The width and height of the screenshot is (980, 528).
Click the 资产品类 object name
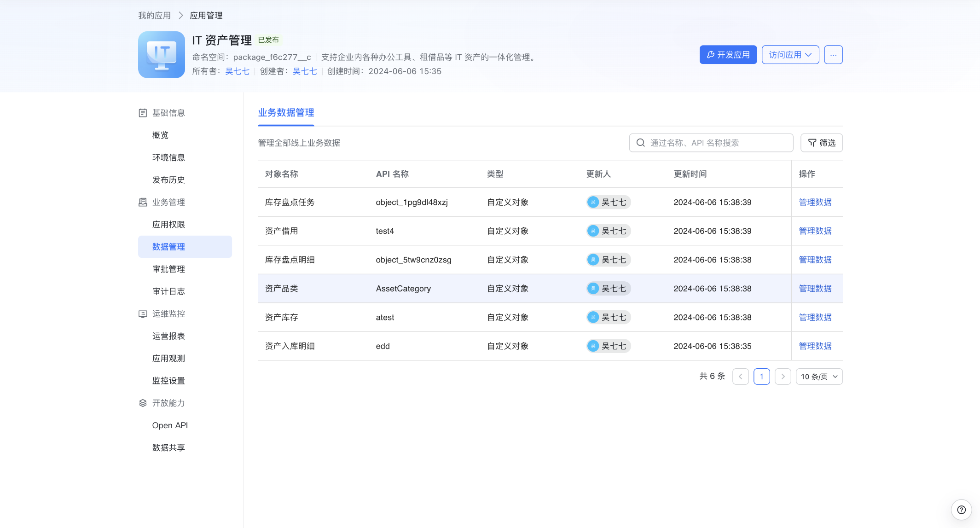pos(281,289)
